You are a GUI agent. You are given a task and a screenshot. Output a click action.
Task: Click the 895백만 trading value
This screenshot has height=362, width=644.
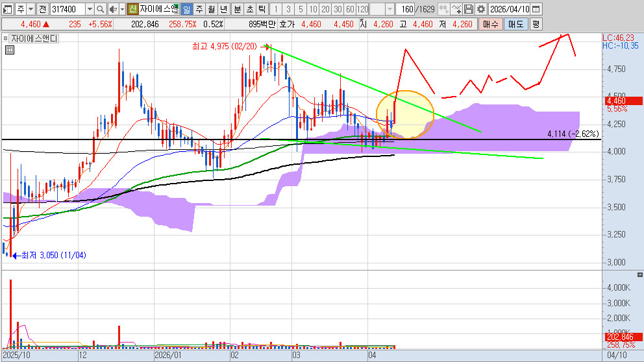(x=262, y=24)
